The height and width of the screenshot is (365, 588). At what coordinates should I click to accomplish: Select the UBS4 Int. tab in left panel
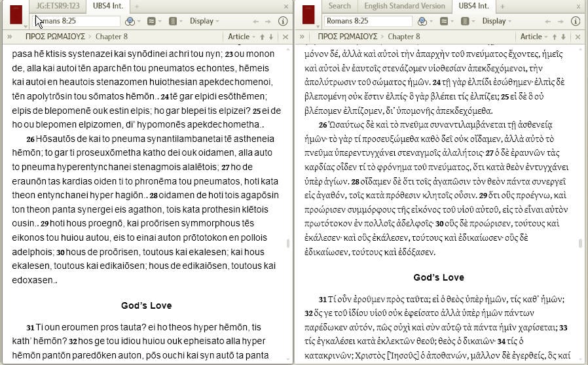click(108, 6)
